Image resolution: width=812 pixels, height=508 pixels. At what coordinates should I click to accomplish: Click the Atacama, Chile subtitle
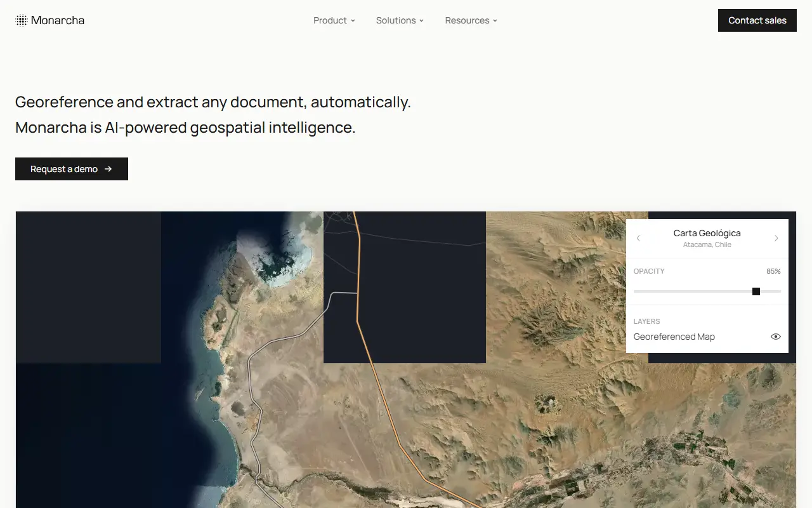coord(707,244)
